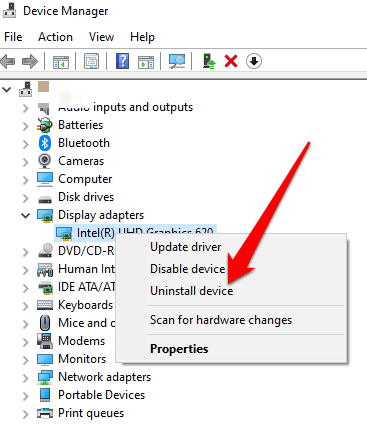This screenshot has height=430, width=367.
Task: Click the Device Manager title bar icon
Action: click(10, 10)
